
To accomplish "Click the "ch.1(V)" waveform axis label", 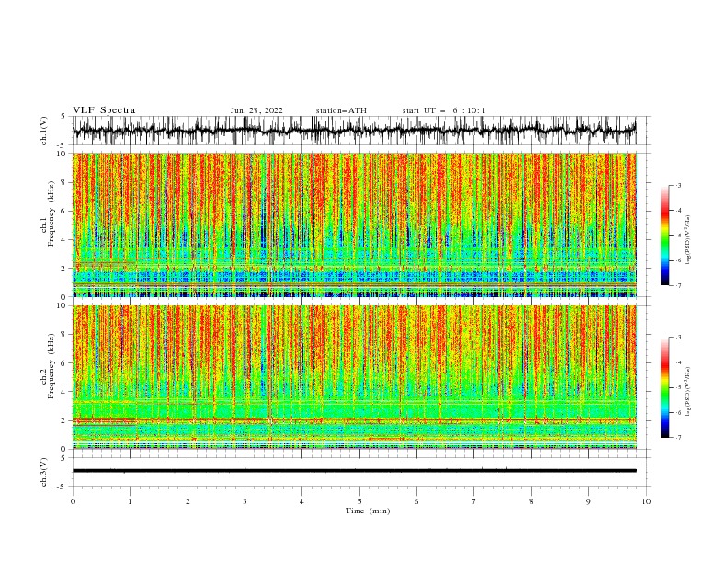I will click(44, 131).
